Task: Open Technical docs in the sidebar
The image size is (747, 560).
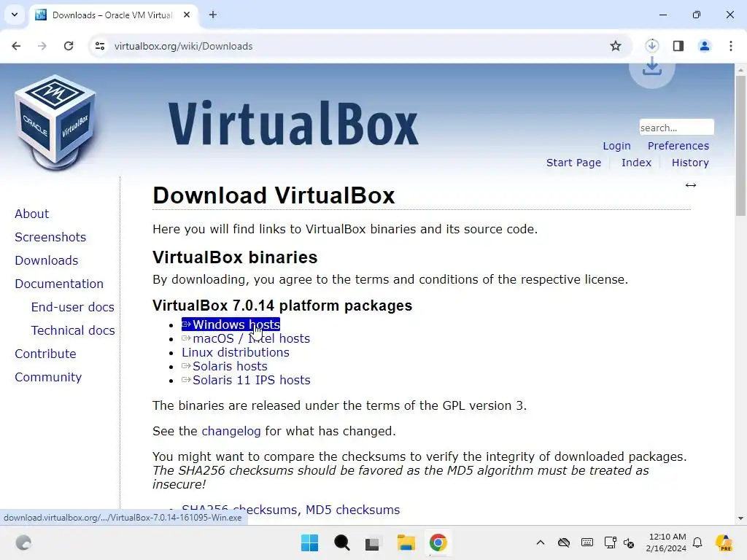Action: 73,330
